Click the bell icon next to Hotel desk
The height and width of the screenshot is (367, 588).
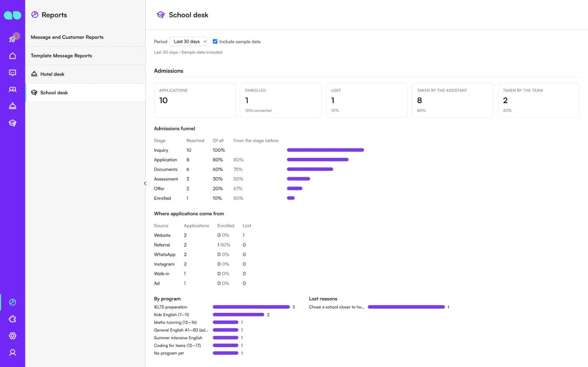point(34,74)
